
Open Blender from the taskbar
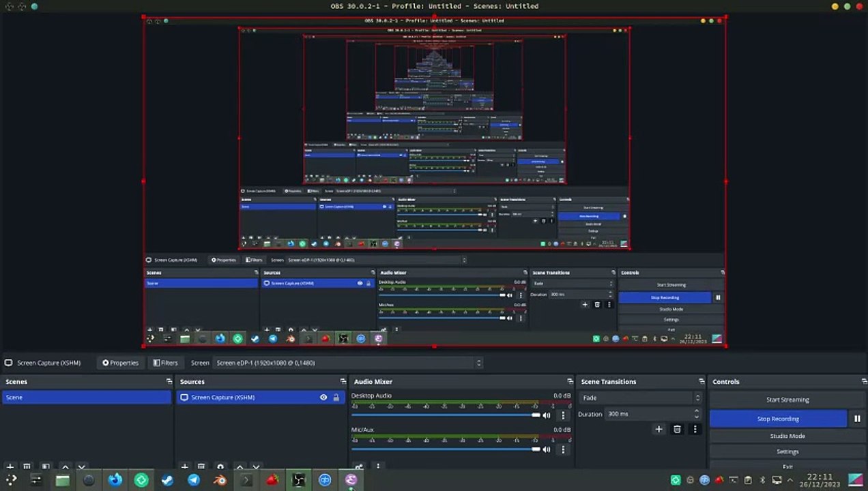tap(220, 480)
